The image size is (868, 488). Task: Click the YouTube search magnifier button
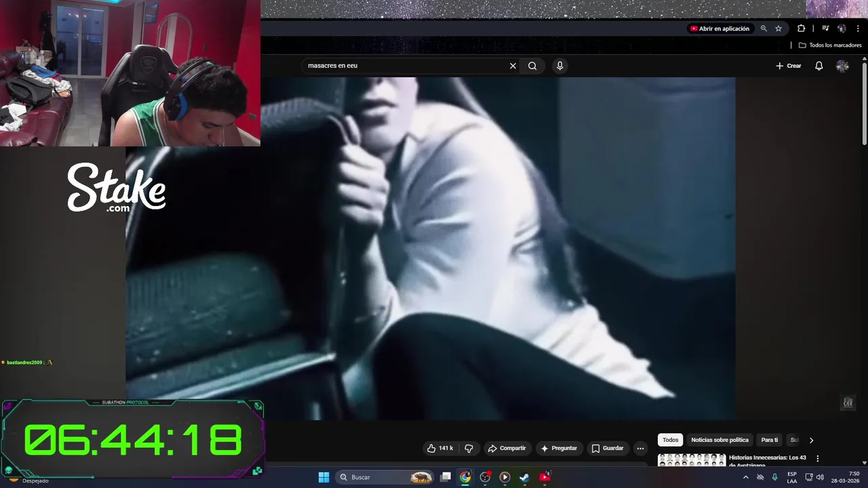pos(532,66)
